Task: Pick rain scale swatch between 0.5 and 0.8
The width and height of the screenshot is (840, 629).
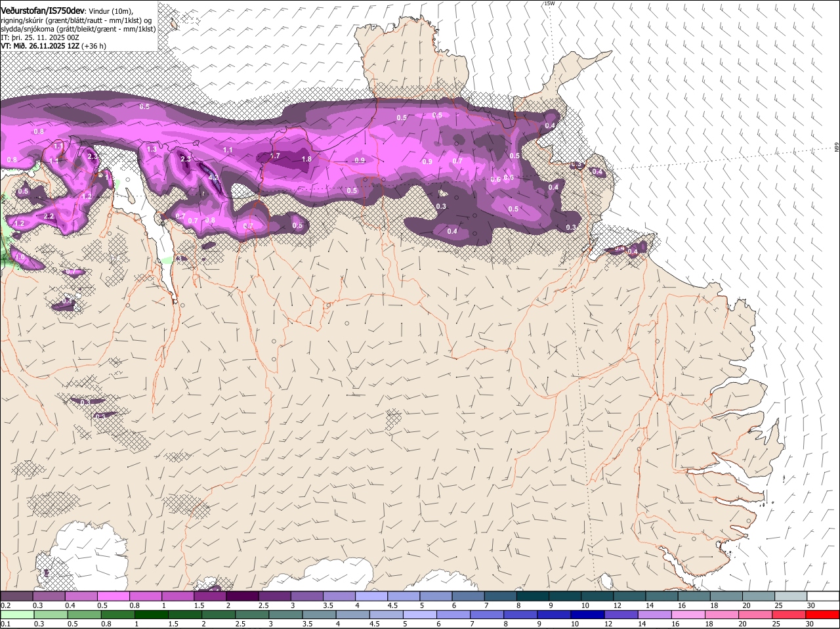Action: click(x=84, y=615)
